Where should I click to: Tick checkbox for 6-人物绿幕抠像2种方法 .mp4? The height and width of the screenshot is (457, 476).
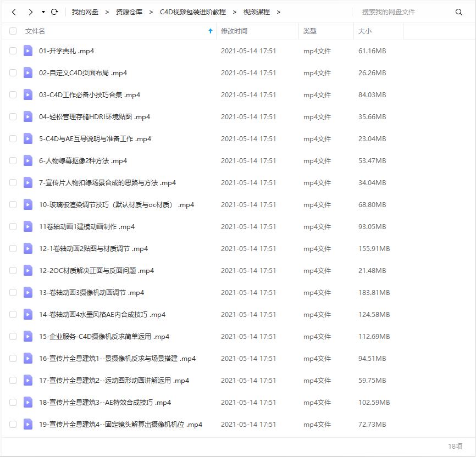point(13,160)
